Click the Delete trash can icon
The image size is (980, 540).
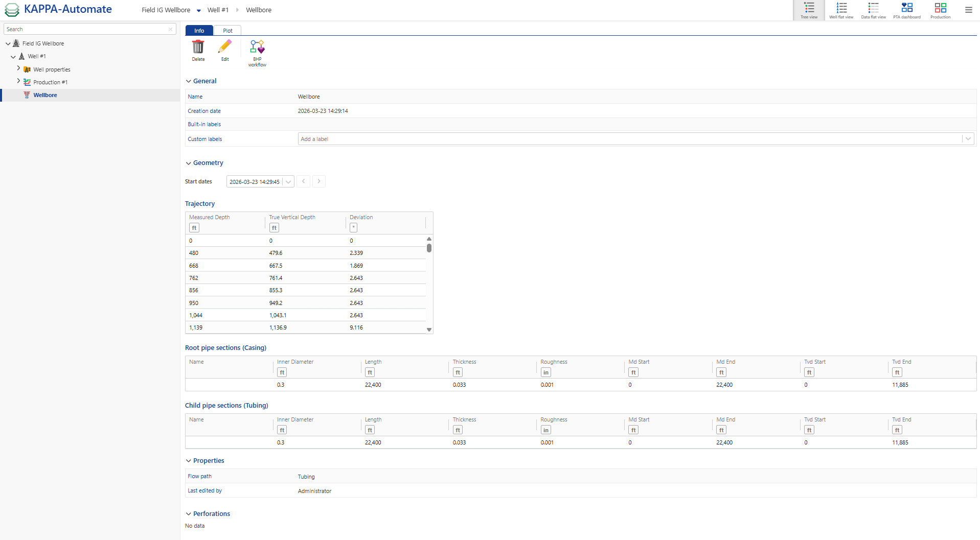(x=198, y=47)
